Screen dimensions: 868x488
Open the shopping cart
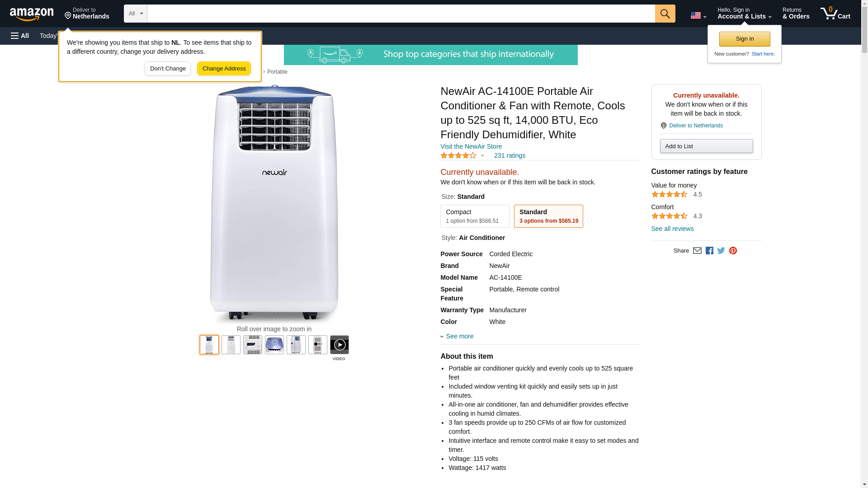[835, 14]
